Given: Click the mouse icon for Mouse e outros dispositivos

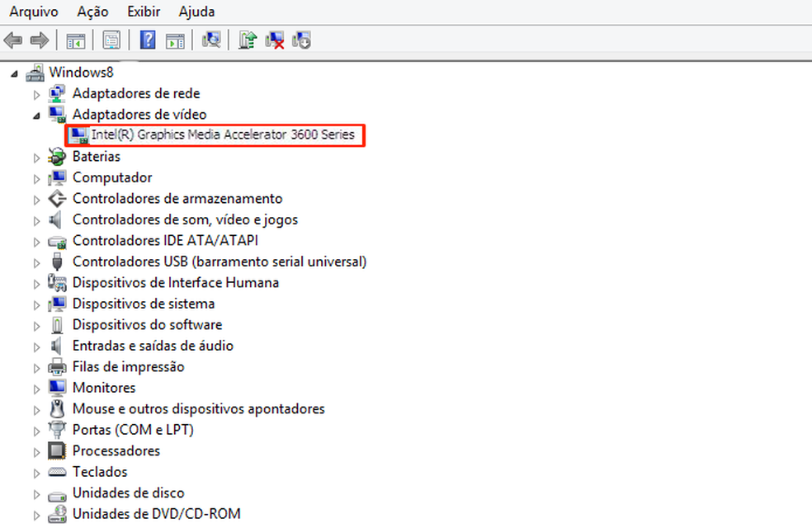Looking at the screenshot, I should [57, 408].
